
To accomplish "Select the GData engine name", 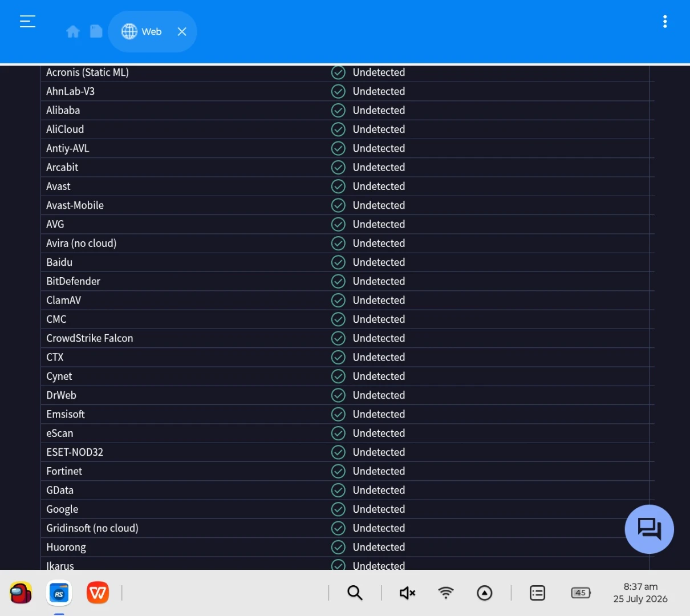I will coord(60,491).
